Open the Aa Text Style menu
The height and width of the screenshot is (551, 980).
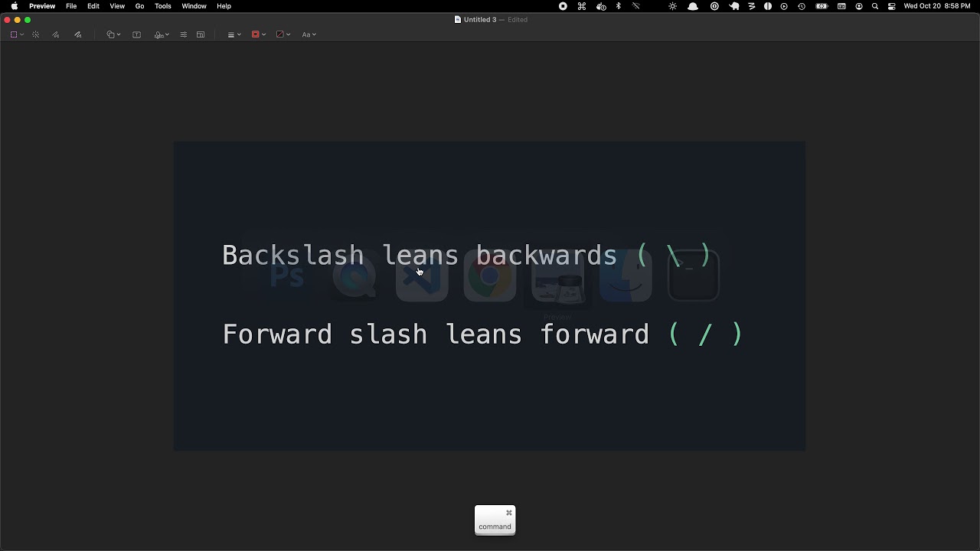point(309,34)
